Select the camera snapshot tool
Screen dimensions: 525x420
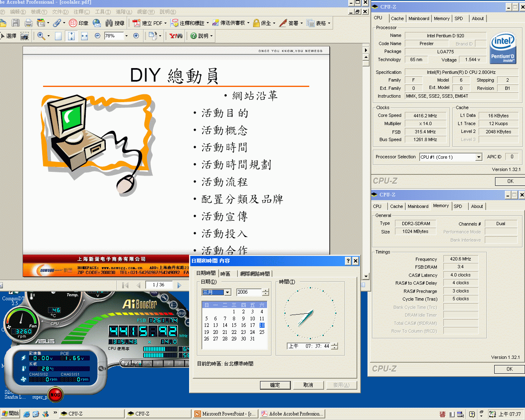(25, 36)
